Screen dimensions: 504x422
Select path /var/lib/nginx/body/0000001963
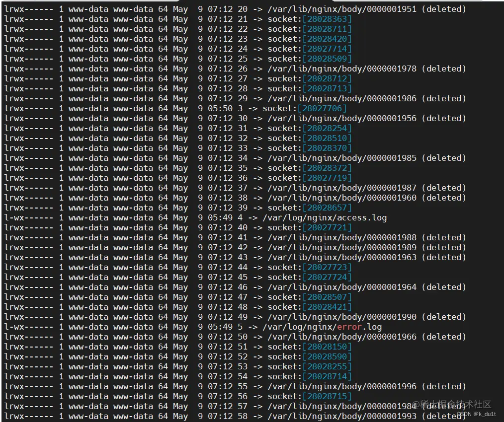(x=342, y=258)
